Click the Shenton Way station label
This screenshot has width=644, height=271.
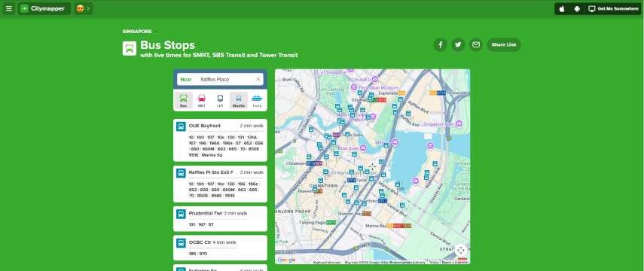coord(355,214)
